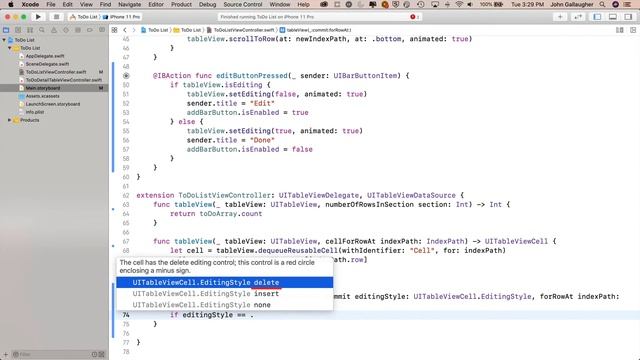640x360 pixels.
Task: Stop the running scheme
Action: (56, 17)
